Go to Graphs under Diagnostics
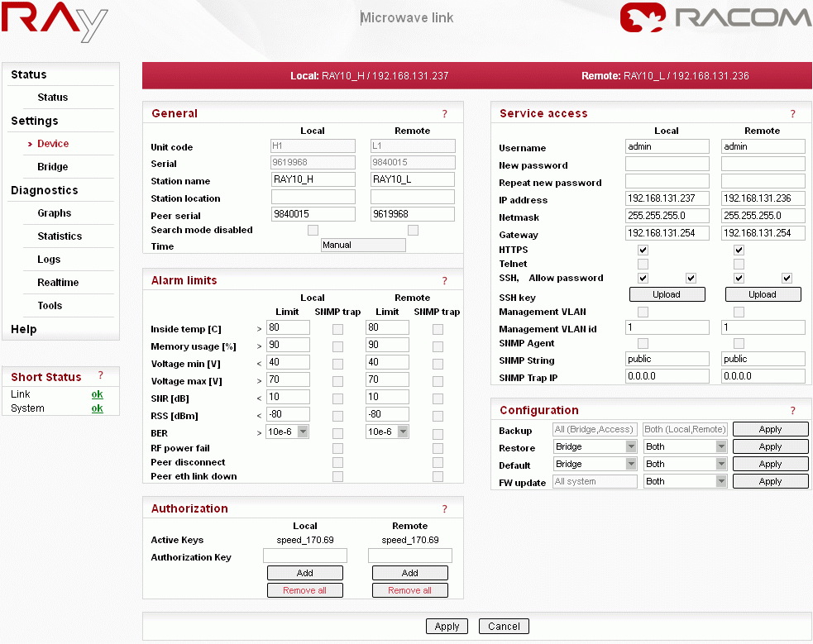The width and height of the screenshot is (813, 644). 55,213
